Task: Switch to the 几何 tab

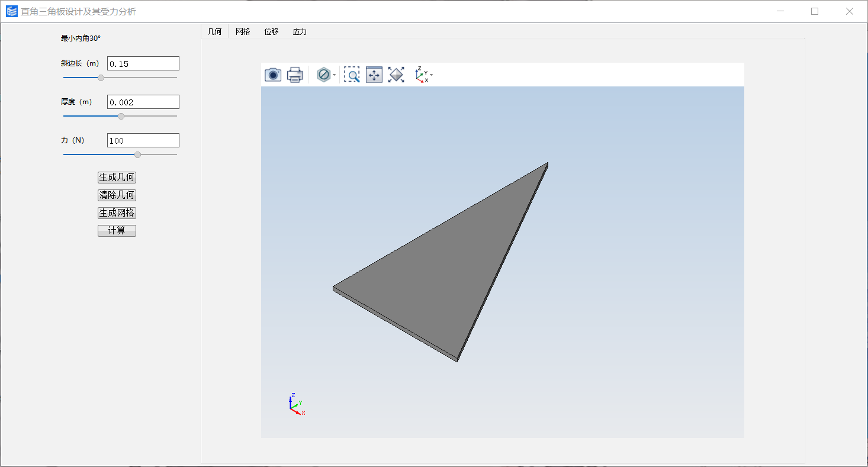Action: 214,31
